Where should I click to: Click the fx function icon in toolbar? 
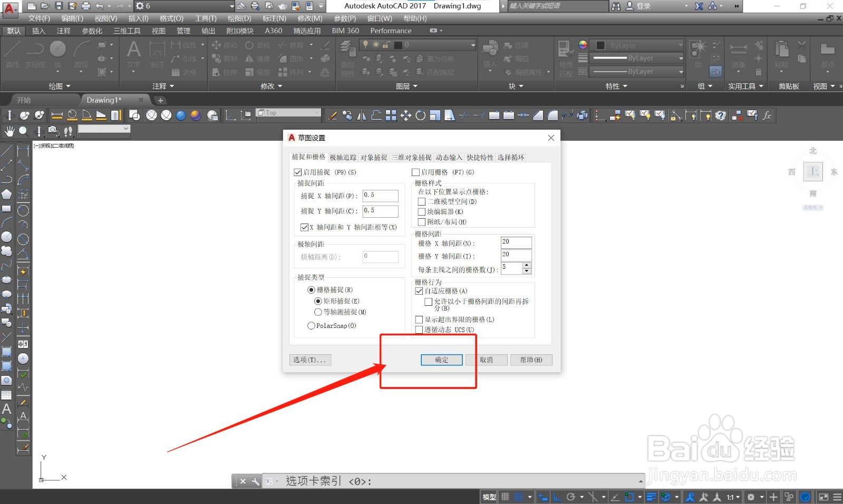coord(767,115)
